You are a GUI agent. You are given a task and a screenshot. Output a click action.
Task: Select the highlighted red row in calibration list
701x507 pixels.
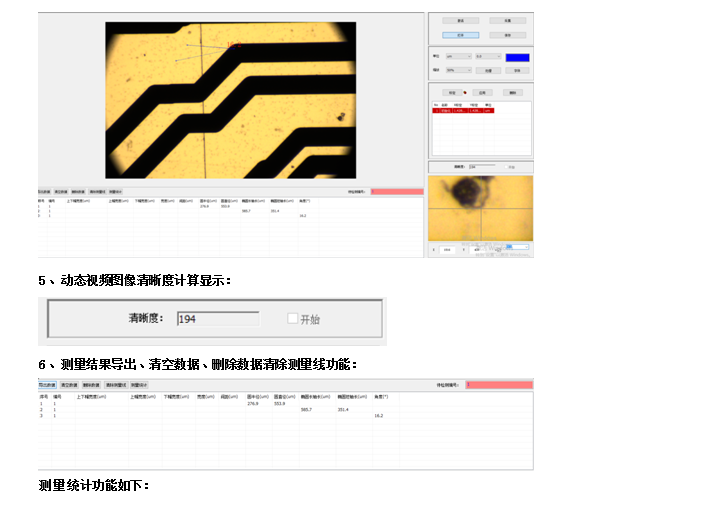tap(463, 111)
